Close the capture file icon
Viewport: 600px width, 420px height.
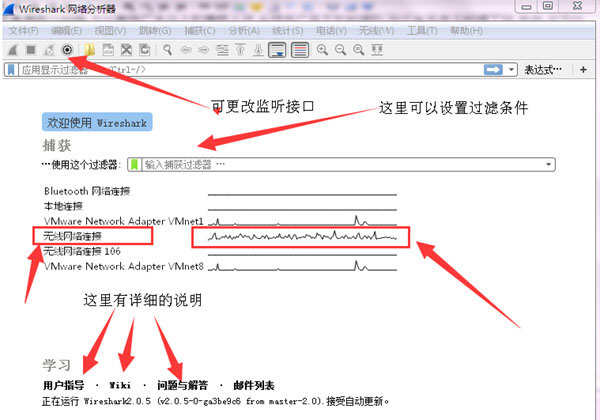[x=126, y=50]
